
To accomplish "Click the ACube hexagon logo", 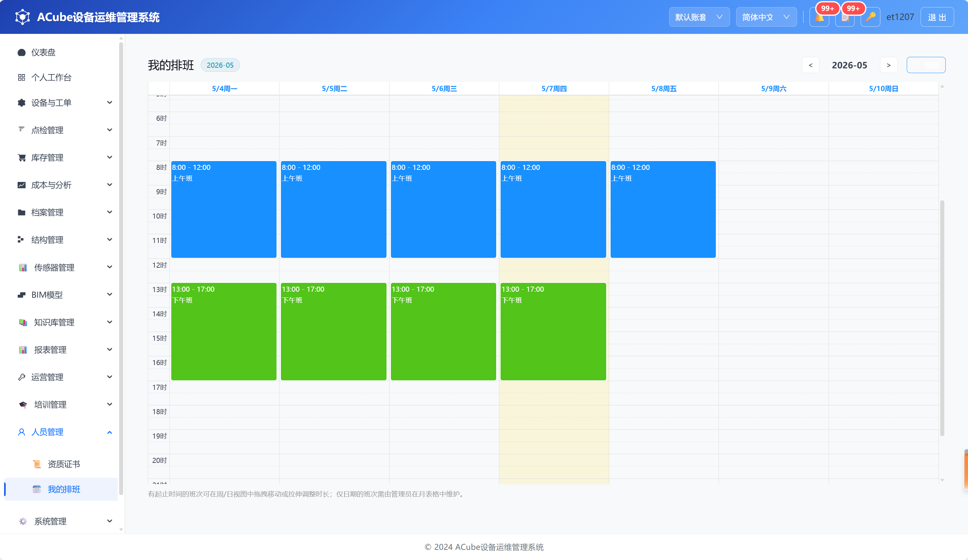I will point(22,17).
